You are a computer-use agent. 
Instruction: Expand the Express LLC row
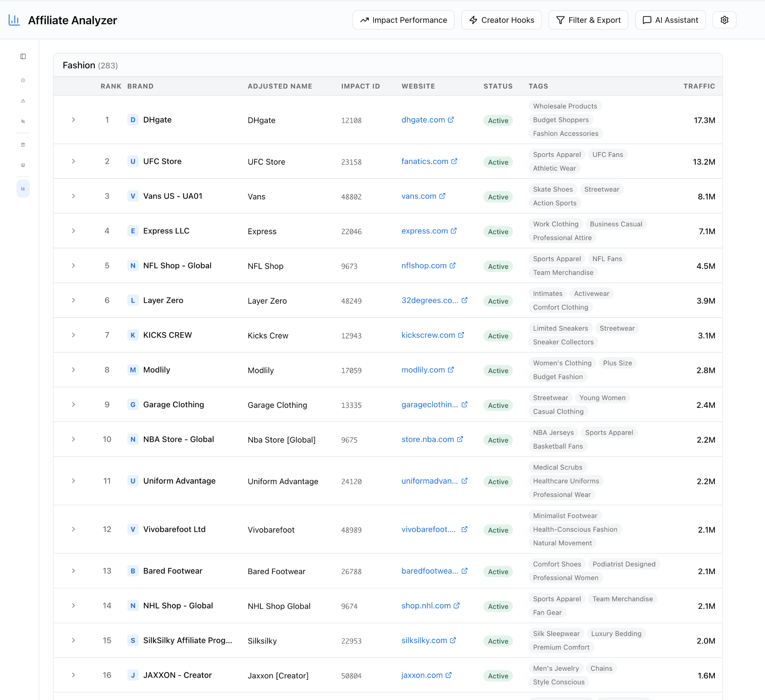[x=73, y=231]
